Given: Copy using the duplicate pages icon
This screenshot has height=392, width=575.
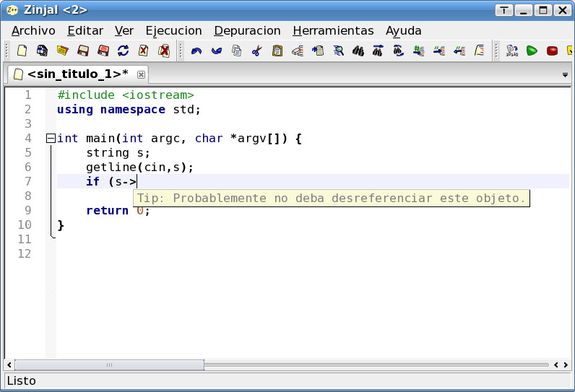Looking at the screenshot, I should (x=237, y=51).
